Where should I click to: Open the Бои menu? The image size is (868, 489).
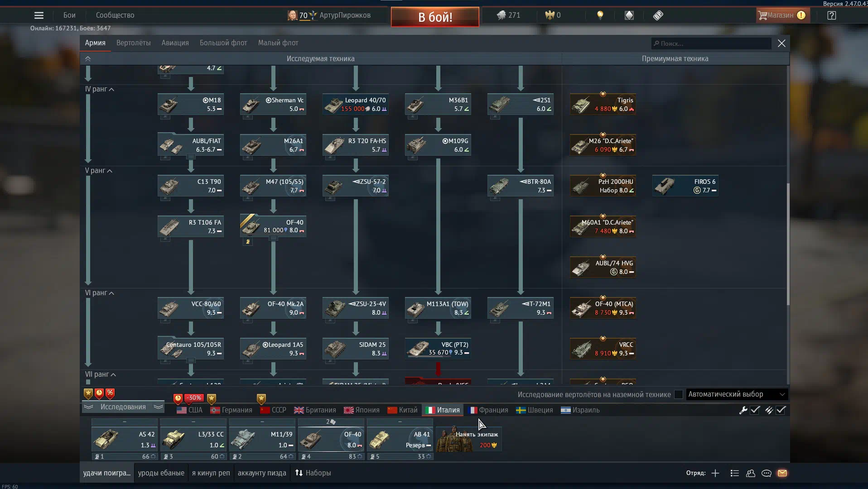69,15
